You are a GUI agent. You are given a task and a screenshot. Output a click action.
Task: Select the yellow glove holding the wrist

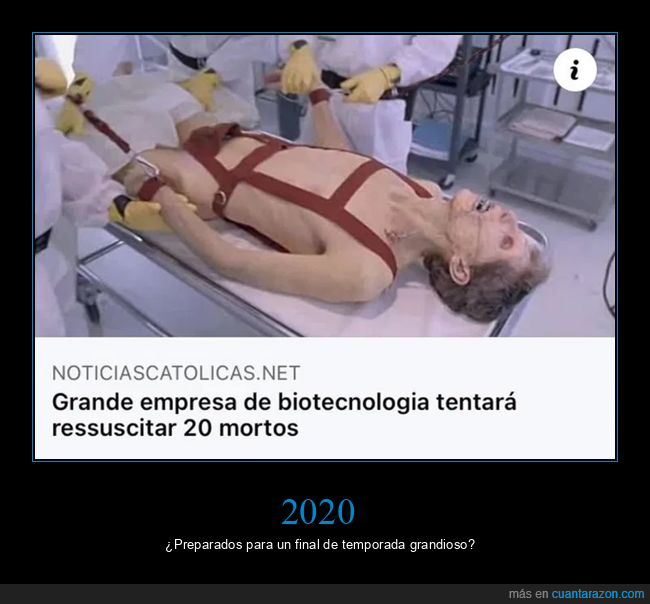tap(299, 70)
